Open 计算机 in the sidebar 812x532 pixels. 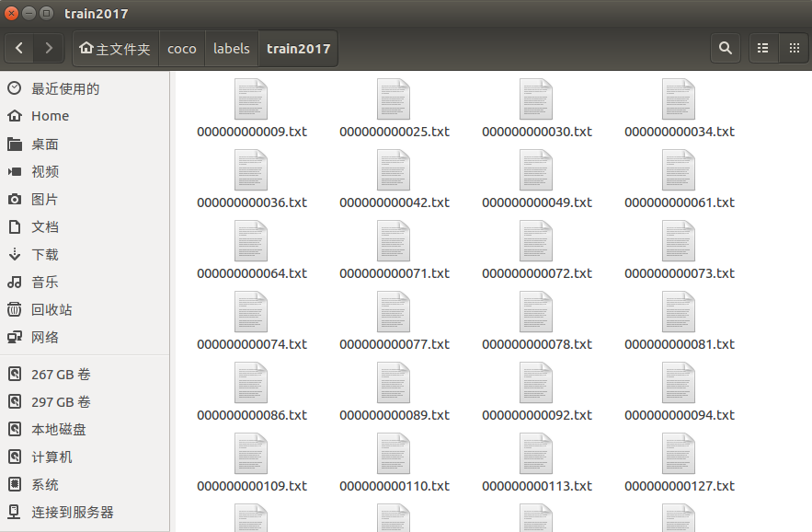pos(85,457)
